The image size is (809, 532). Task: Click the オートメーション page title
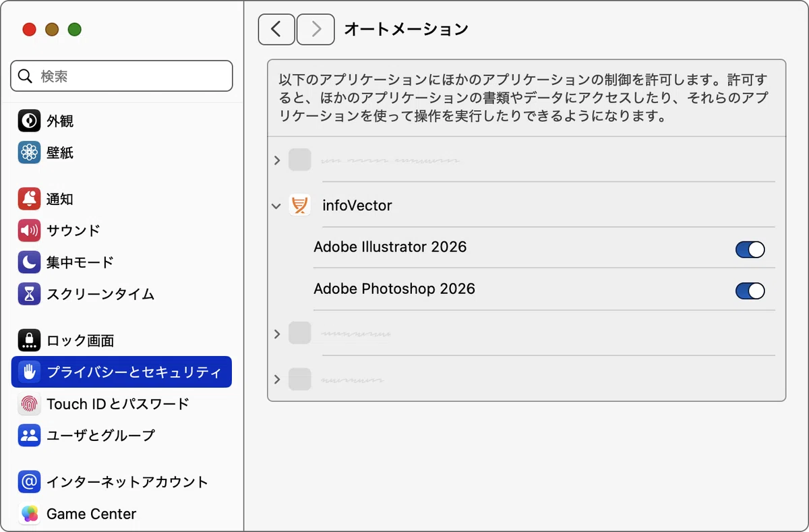(x=407, y=29)
